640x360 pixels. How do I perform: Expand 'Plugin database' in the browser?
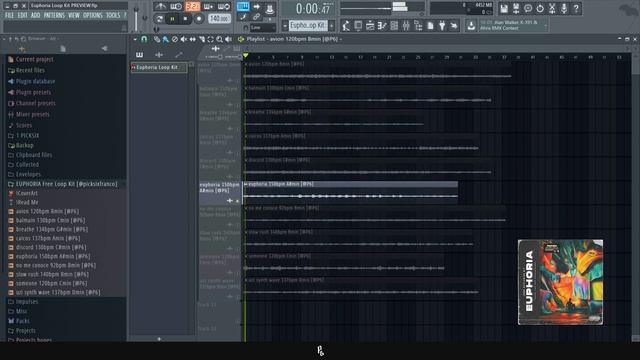(31, 81)
